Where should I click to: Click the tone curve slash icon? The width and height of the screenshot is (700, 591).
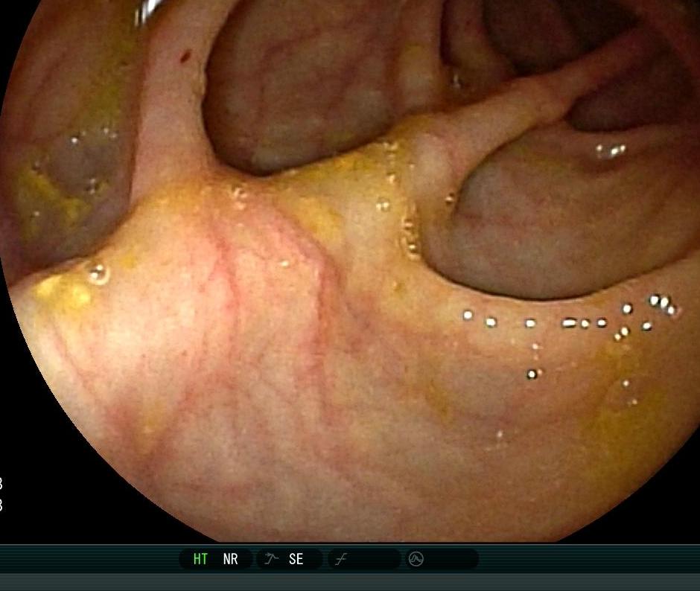(341, 559)
